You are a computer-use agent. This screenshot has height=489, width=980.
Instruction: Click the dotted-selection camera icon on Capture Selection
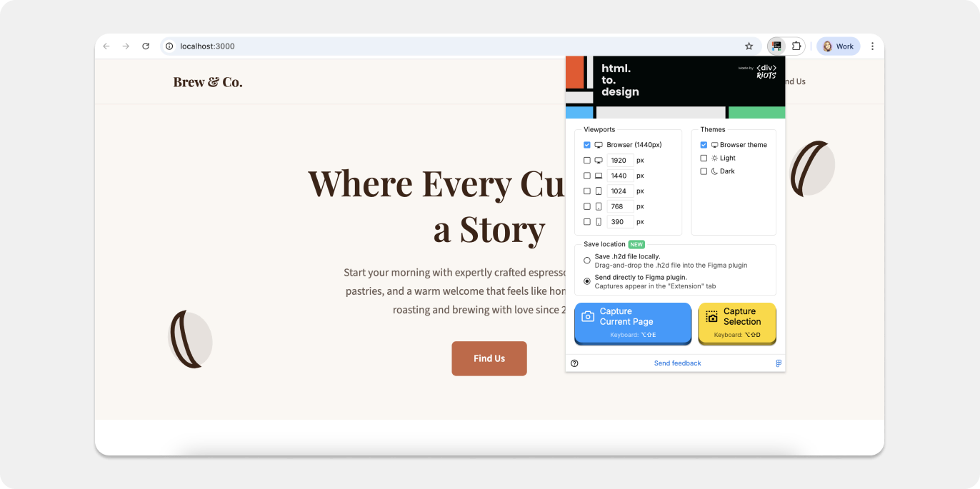tap(711, 316)
